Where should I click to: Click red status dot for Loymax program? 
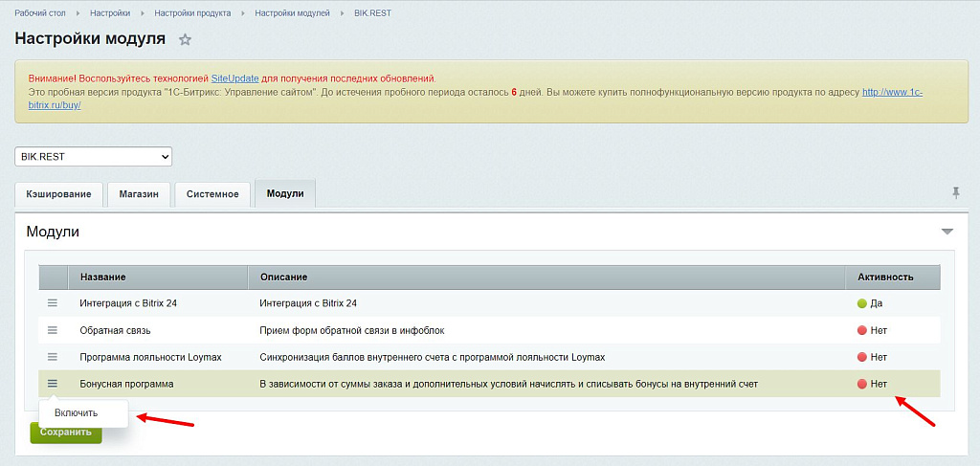pyautogui.click(x=862, y=357)
